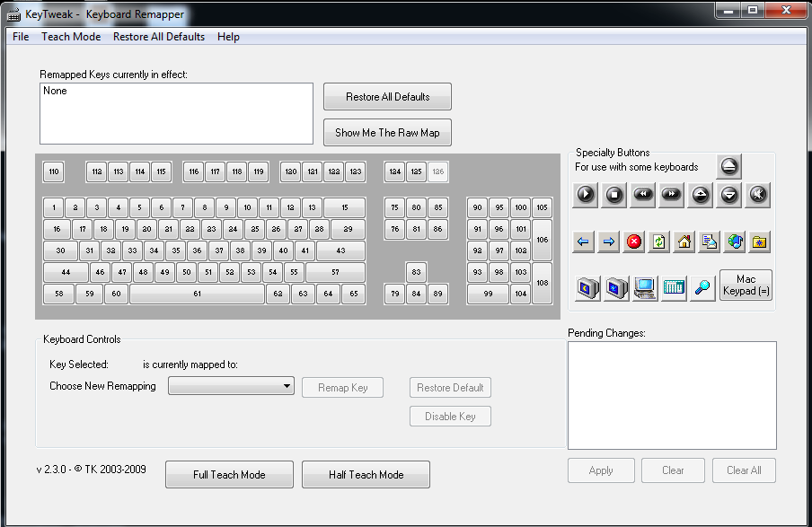The width and height of the screenshot is (812, 527).
Task: Select keyboard key 65
Action: [x=354, y=294]
